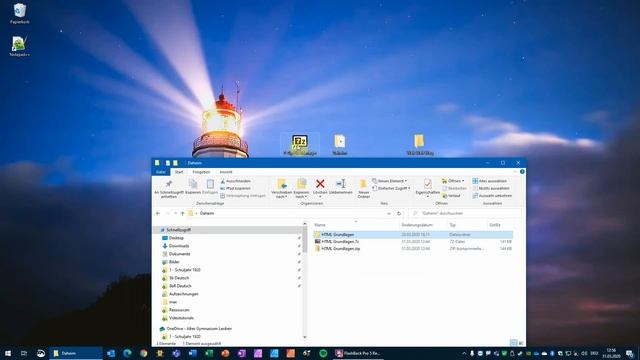Select the OneDrive Altes Gymnasium entry

199,329
